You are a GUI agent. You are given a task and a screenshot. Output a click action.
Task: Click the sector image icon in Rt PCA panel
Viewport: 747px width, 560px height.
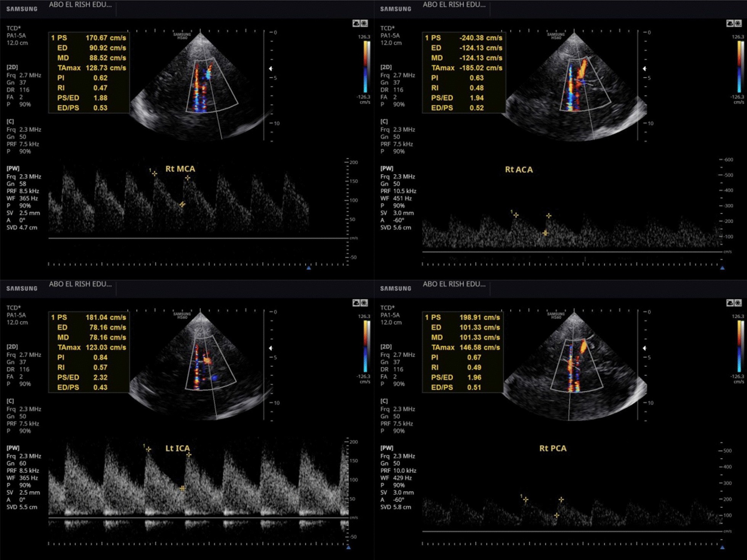730,303
